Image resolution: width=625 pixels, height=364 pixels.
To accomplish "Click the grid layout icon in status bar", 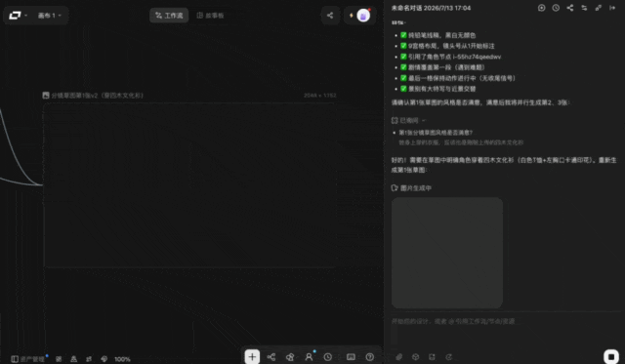I will point(59,359).
